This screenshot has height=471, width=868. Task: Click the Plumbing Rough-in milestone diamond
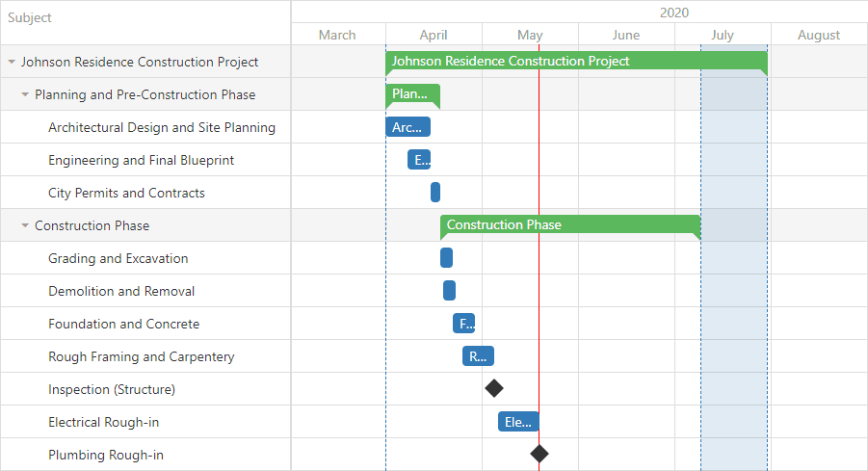(539, 454)
